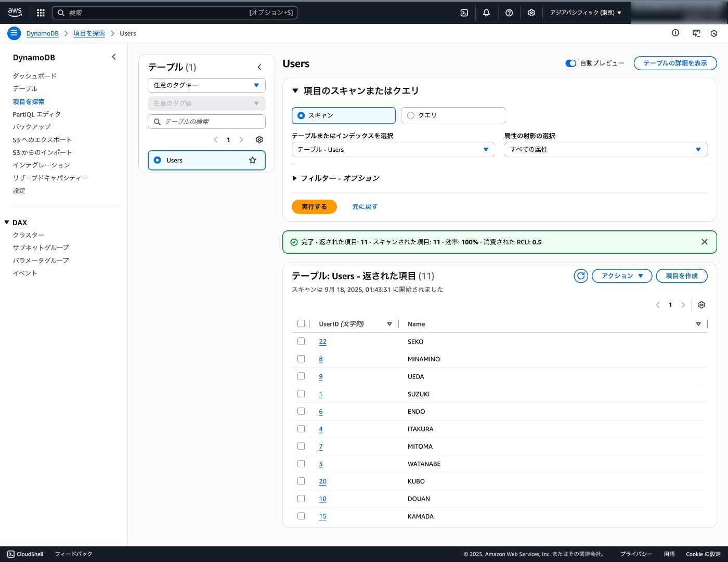Screen dimensions: 728x562
Task: Go to next page of returned items
Action: [683, 305]
